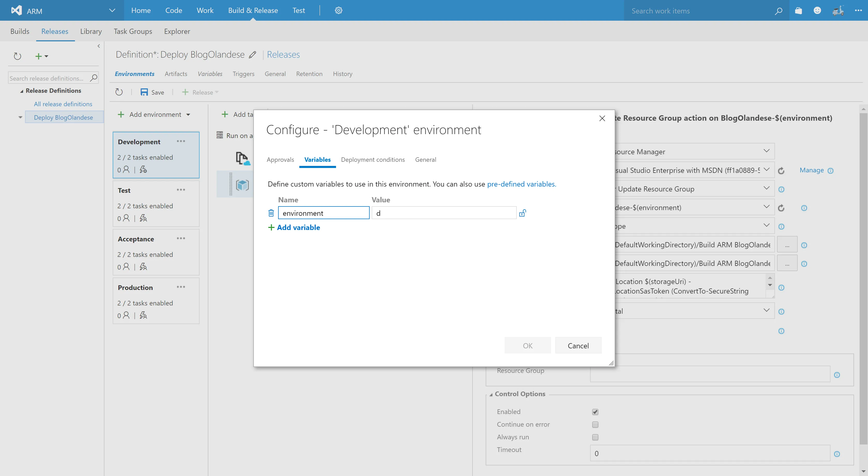This screenshot has width=868, height=476.
Task: Switch to Deployment conditions tab
Action: tap(373, 160)
